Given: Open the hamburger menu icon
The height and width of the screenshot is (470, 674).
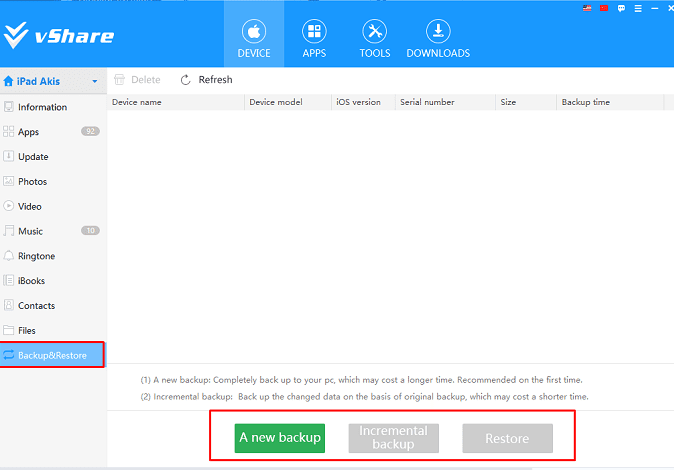Looking at the screenshot, I should 638,8.
